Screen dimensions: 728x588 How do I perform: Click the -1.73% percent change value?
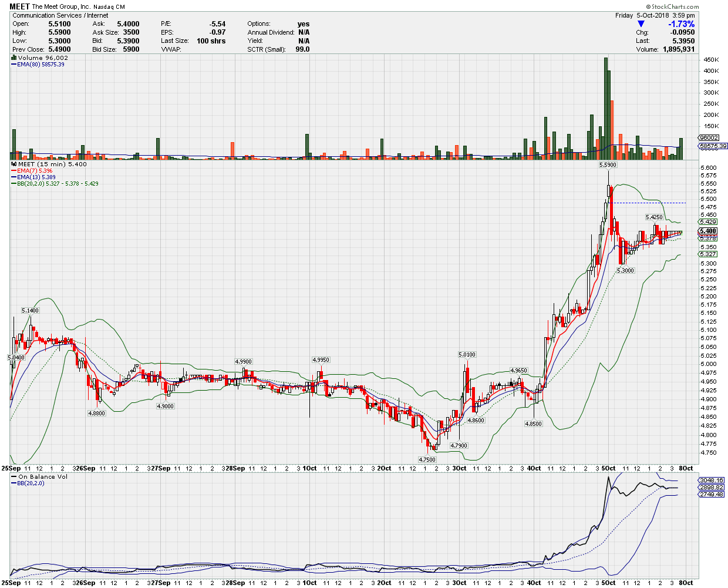pos(681,24)
